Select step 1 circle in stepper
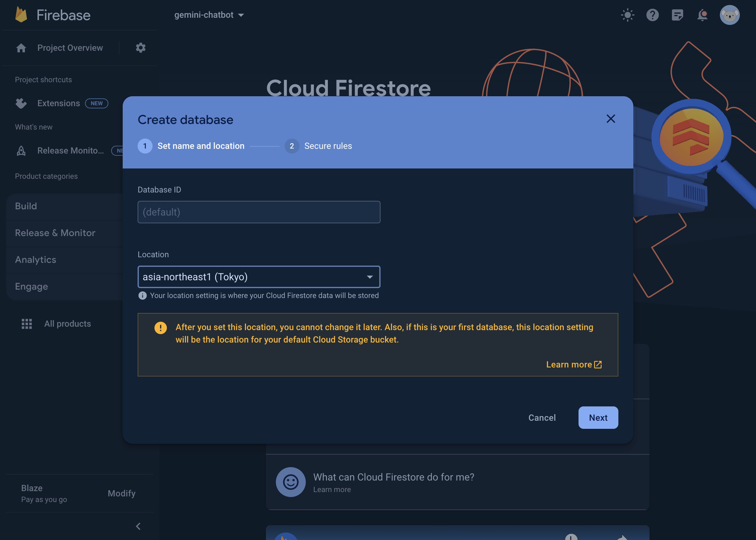The image size is (756, 540). [145, 146]
